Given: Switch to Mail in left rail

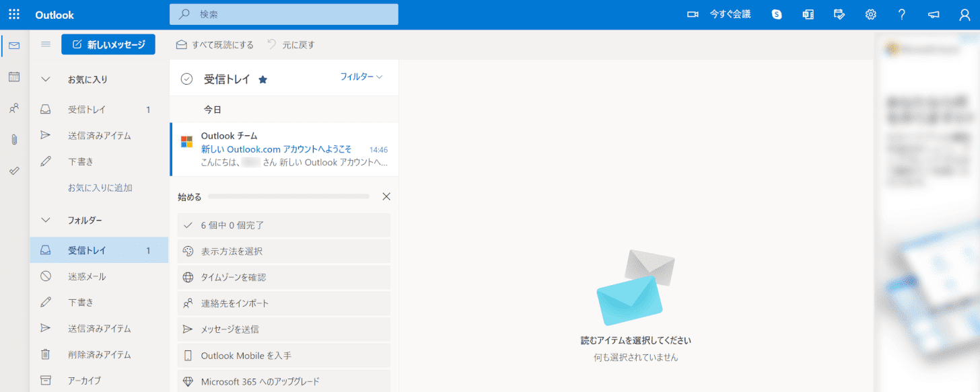Looking at the screenshot, I should click(14, 45).
